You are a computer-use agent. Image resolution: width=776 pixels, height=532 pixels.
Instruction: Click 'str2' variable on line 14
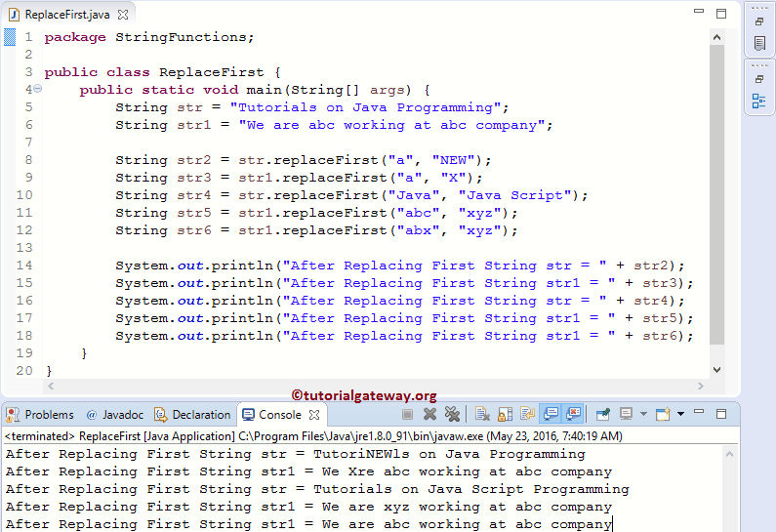651,266
